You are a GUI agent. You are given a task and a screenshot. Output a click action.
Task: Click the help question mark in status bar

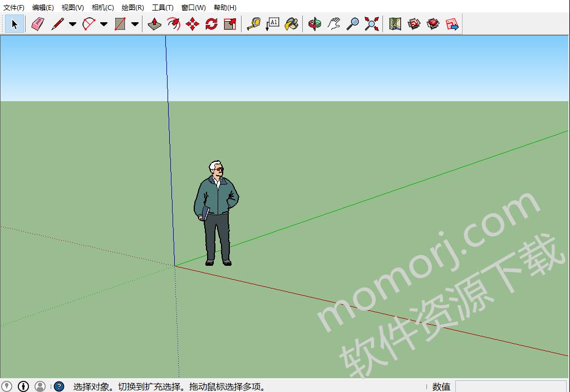pos(58,386)
